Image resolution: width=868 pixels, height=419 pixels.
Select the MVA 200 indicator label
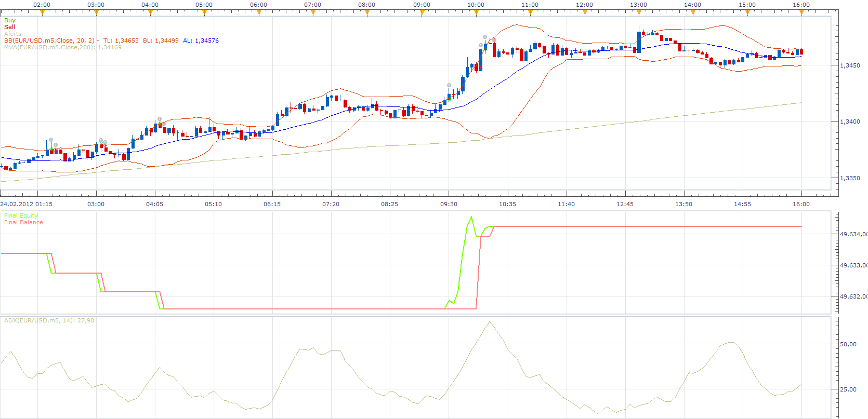coord(63,47)
